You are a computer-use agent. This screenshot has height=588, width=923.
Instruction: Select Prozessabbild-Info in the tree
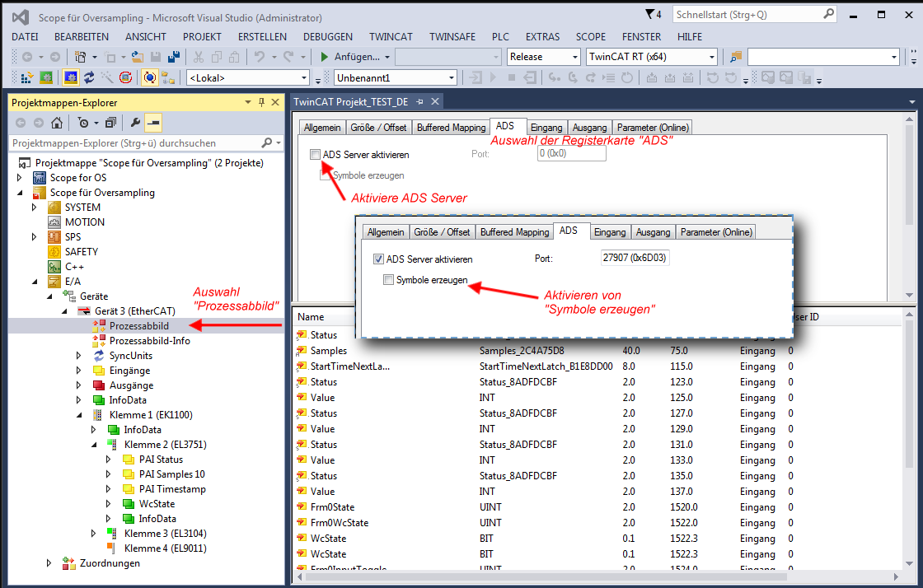pos(149,340)
